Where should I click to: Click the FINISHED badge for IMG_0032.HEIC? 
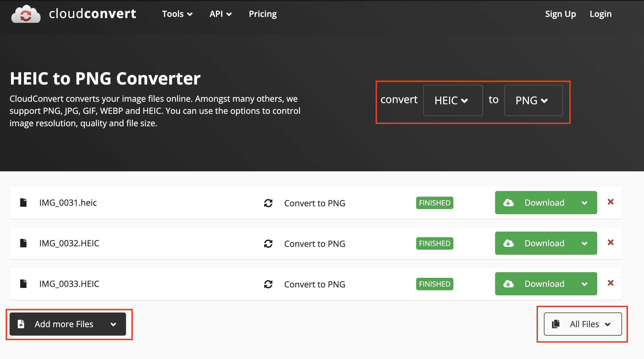click(435, 243)
